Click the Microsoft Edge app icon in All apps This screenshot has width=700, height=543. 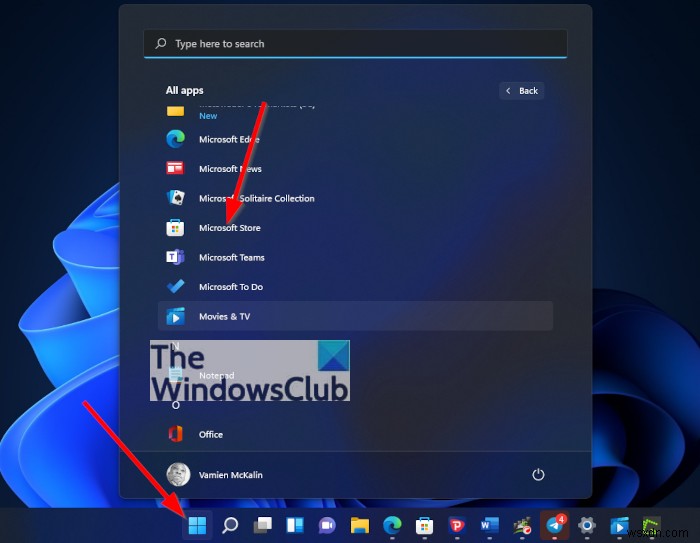pyautogui.click(x=175, y=139)
